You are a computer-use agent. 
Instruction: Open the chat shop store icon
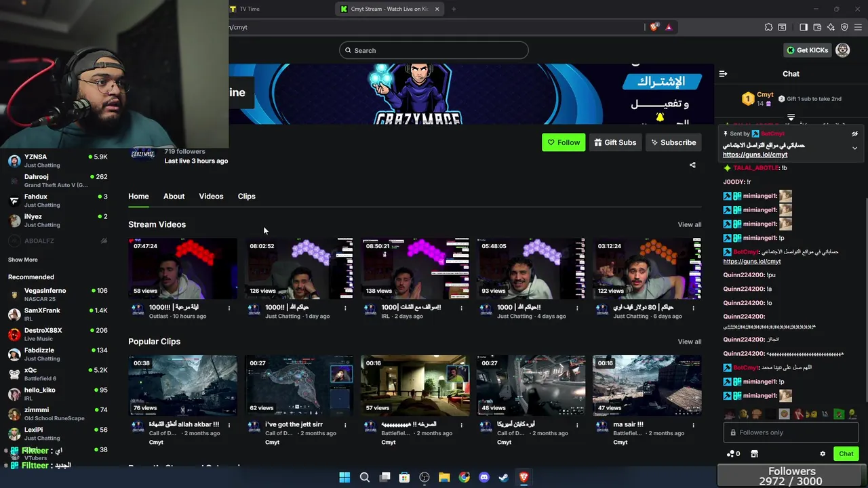click(x=754, y=454)
